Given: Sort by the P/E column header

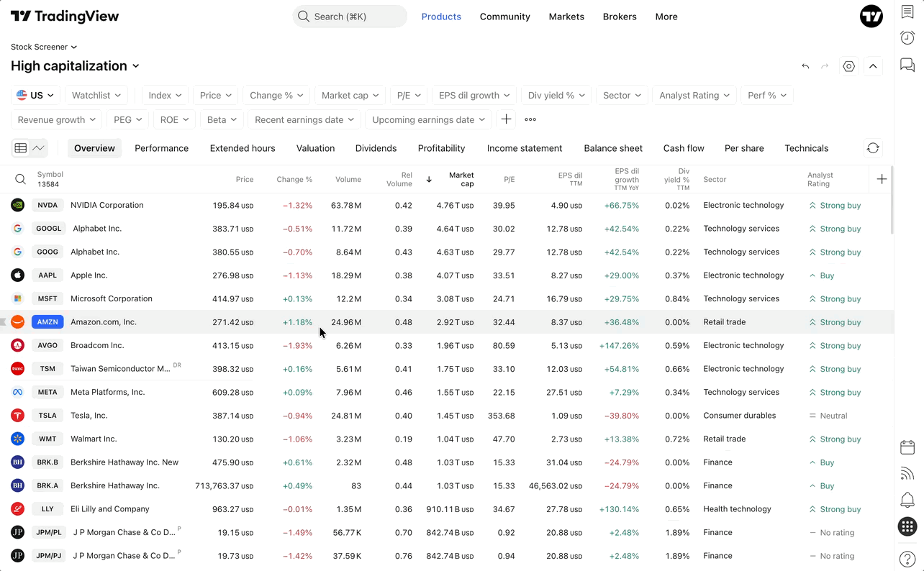Looking at the screenshot, I should point(509,180).
